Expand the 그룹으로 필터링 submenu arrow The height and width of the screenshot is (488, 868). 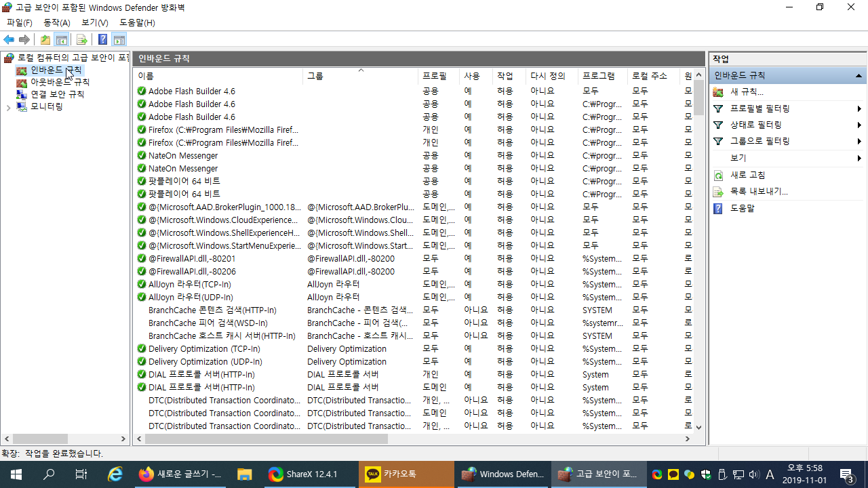point(859,141)
